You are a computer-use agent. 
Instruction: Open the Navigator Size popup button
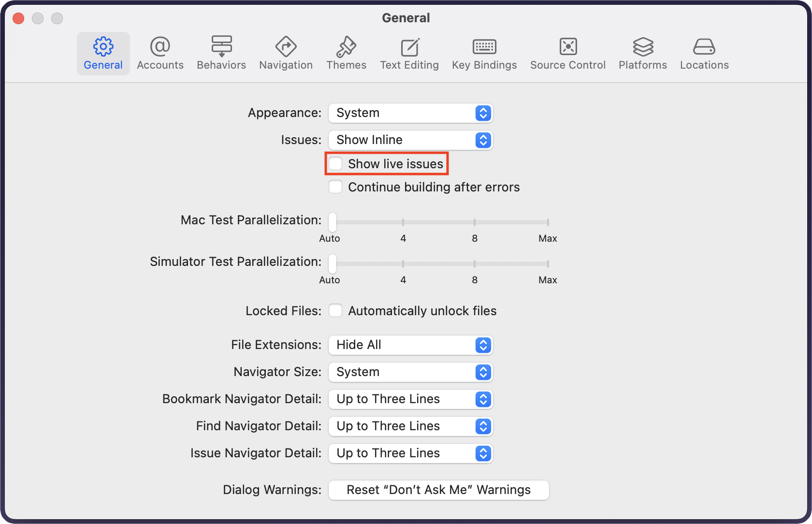410,372
